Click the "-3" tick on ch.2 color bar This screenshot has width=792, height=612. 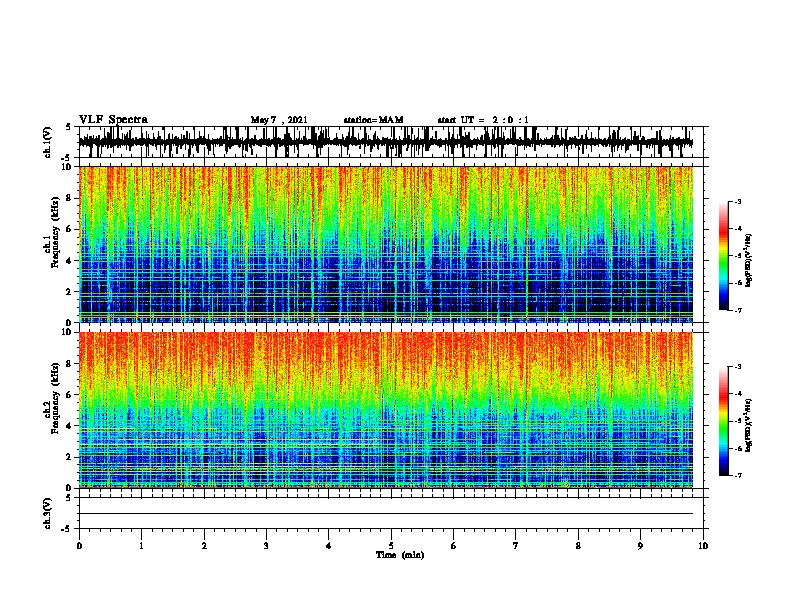pyautogui.click(x=738, y=367)
